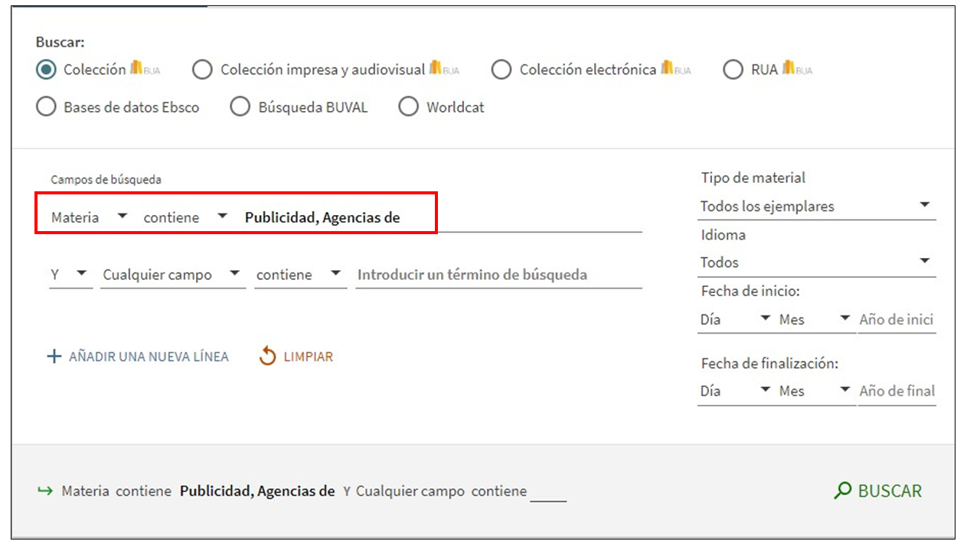Open the Materia field dropdown

point(89,217)
